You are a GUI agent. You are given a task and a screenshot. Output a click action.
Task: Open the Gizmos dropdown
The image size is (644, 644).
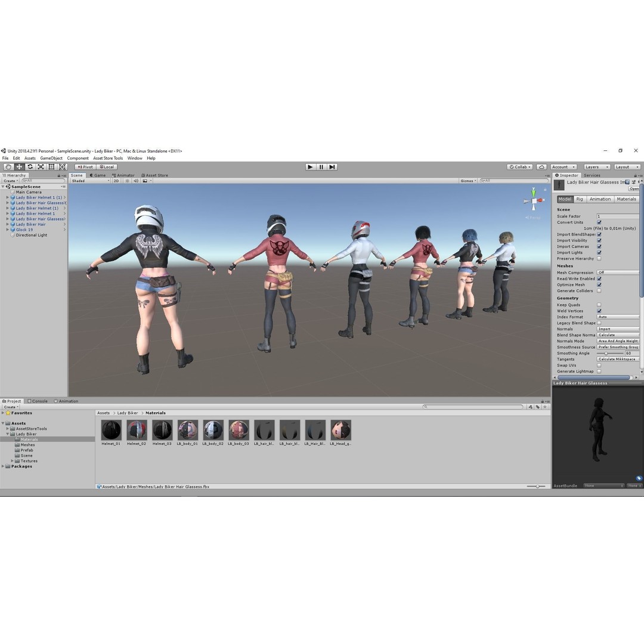(x=468, y=181)
